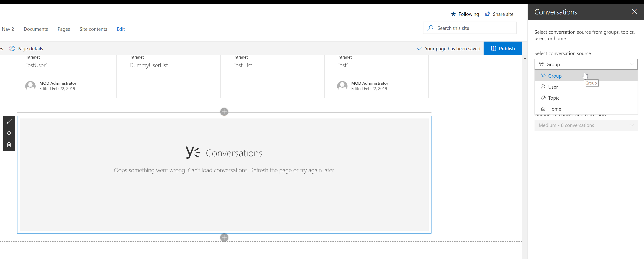Viewport: 644px width, 259px height.
Task: Click the move web part icon
Action: pyautogui.click(x=9, y=133)
